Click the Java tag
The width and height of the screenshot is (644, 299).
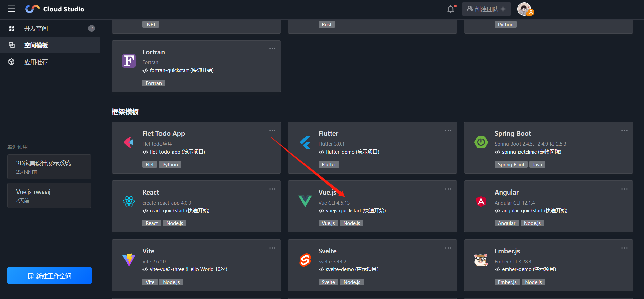pos(537,164)
